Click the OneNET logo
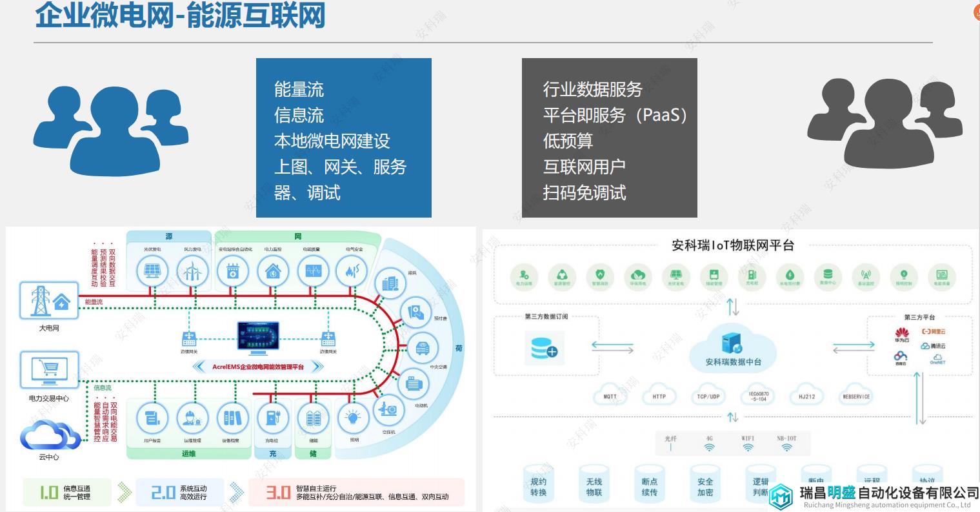 click(x=937, y=360)
